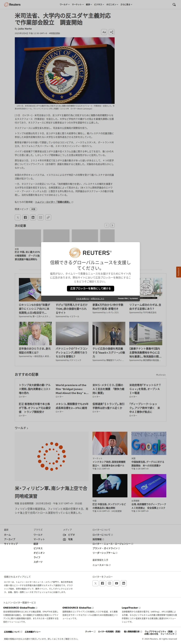Open 広告掲載ポリシー footer link
Viewport: 181px width, 644px height.
point(33,632)
